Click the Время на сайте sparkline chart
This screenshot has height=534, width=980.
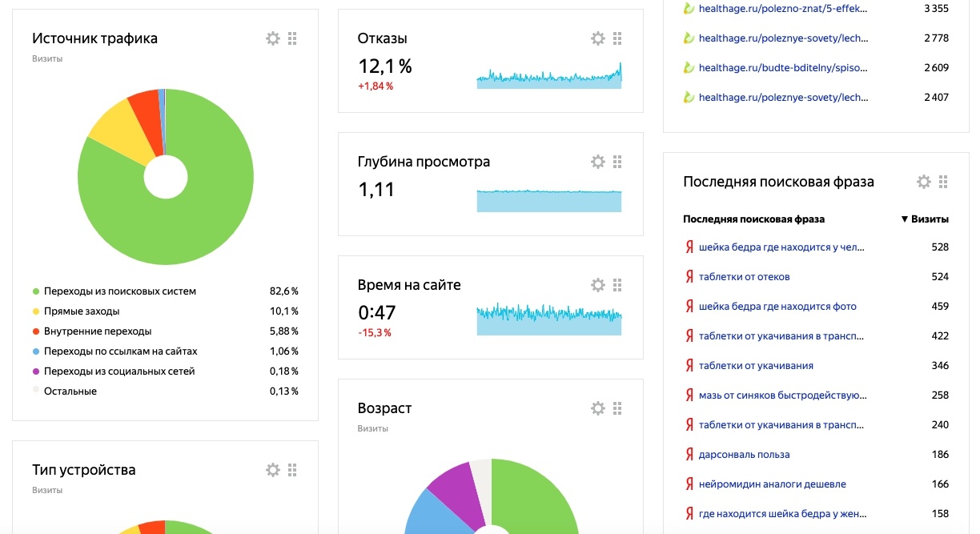pos(549,319)
